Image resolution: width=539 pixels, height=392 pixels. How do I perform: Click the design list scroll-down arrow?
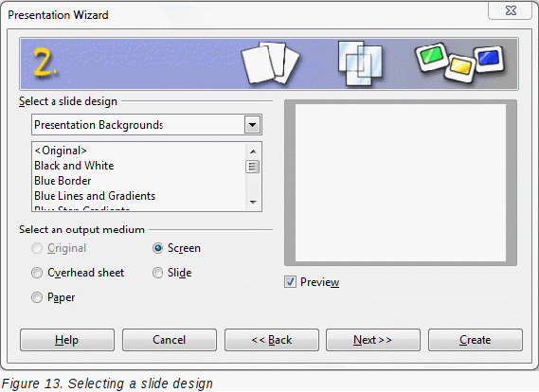coord(253,202)
